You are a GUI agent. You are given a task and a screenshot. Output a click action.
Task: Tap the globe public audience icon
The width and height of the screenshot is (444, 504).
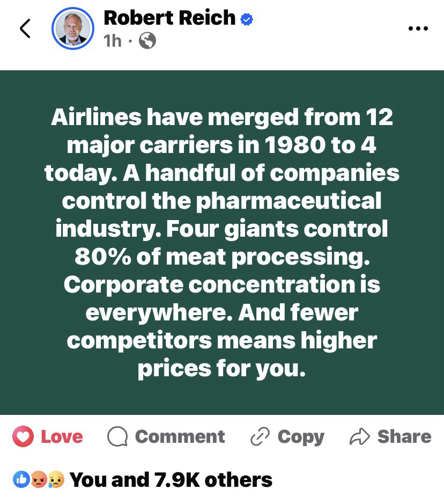(147, 41)
